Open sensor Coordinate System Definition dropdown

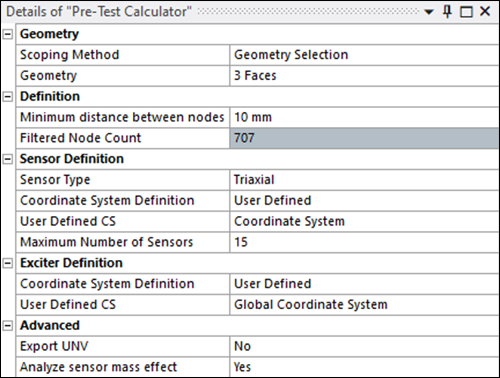click(364, 201)
